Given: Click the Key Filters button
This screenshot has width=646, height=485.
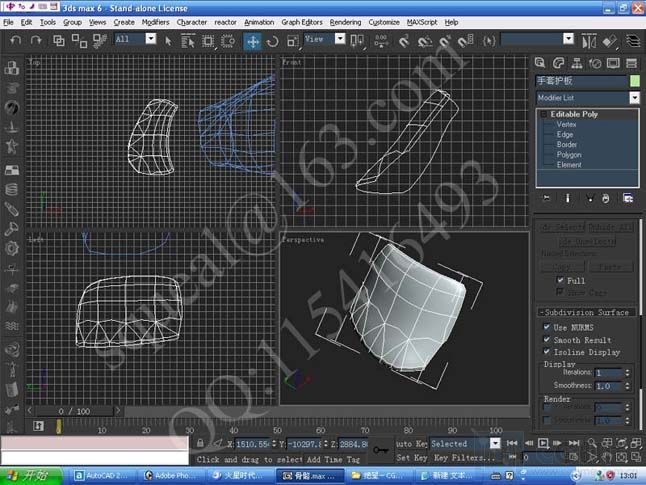Looking at the screenshot, I should click(x=464, y=457).
